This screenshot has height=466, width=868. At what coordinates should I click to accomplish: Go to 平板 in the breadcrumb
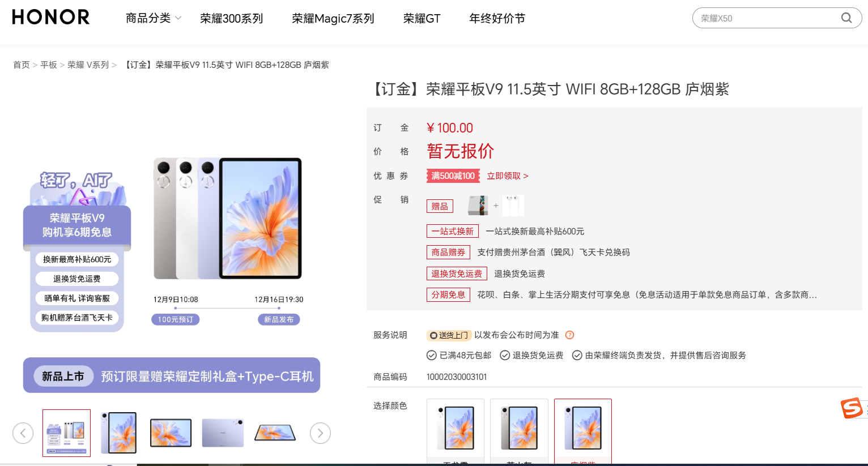(49, 65)
